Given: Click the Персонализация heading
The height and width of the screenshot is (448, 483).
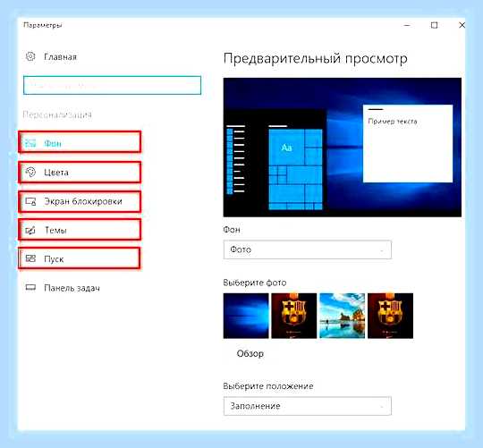Looking at the screenshot, I should [x=57, y=114].
